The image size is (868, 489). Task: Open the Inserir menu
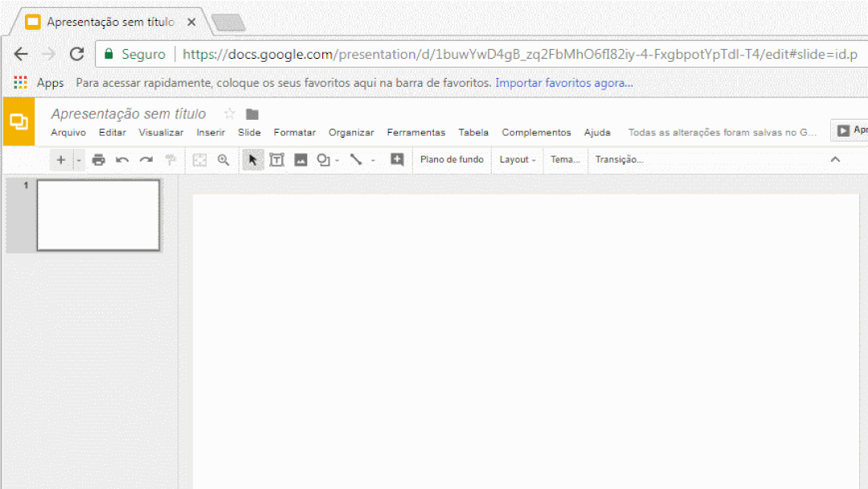pyautogui.click(x=211, y=133)
